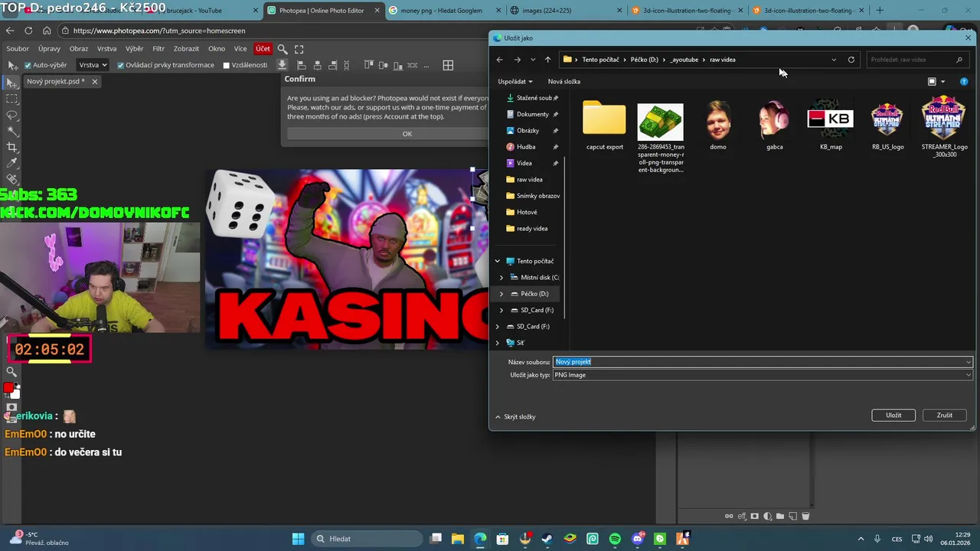Open the Zobrazit menu
The height and width of the screenshot is (551, 980).
(x=187, y=48)
